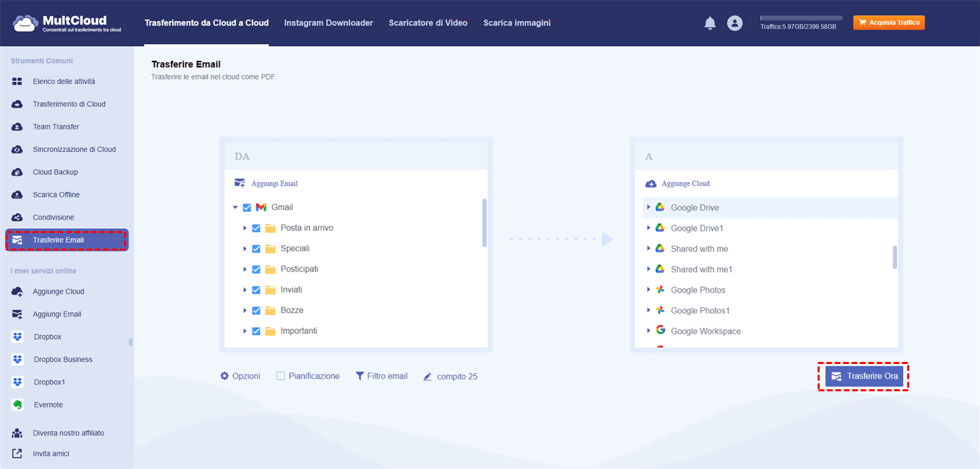The image size is (980, 469).
Task: Click the Trasferire Ora button
Action: (864, 376)
